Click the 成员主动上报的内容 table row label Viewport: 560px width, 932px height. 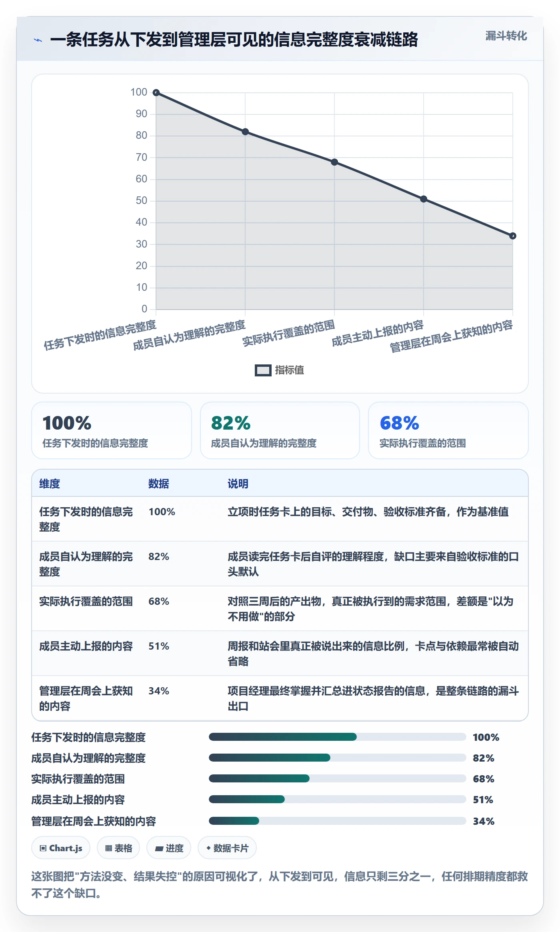point(86,646)
